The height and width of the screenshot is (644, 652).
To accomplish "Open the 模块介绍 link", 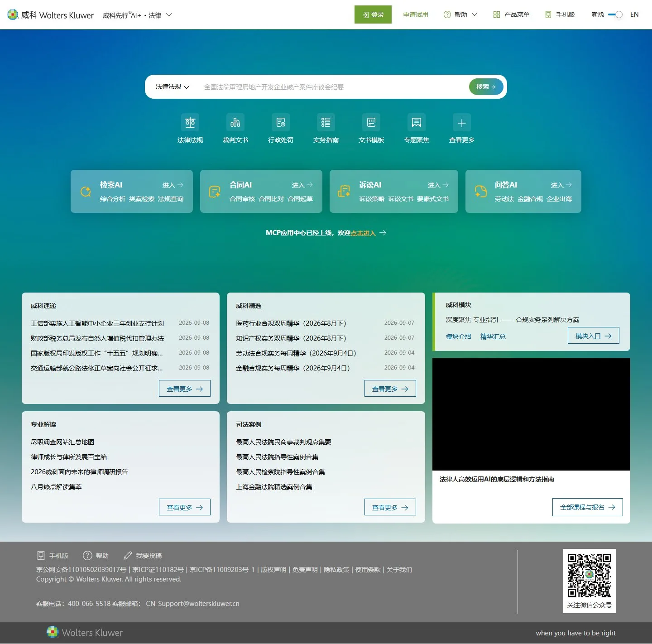I will pyautogui.click(x=459, y=336).
